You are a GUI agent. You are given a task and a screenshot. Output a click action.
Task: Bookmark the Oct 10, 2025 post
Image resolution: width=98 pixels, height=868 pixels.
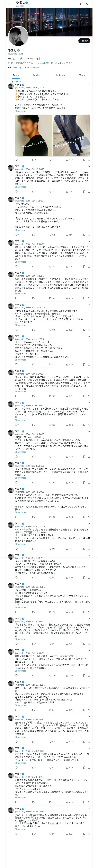pos(84,192)
